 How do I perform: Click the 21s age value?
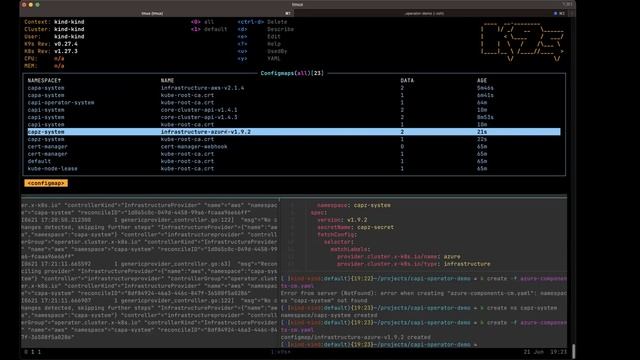482,132
